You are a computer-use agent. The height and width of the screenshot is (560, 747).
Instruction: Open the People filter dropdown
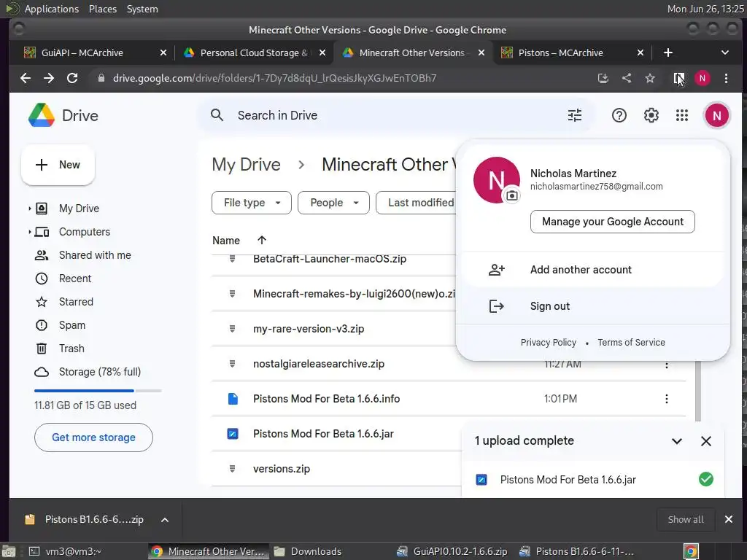(333, 203)
